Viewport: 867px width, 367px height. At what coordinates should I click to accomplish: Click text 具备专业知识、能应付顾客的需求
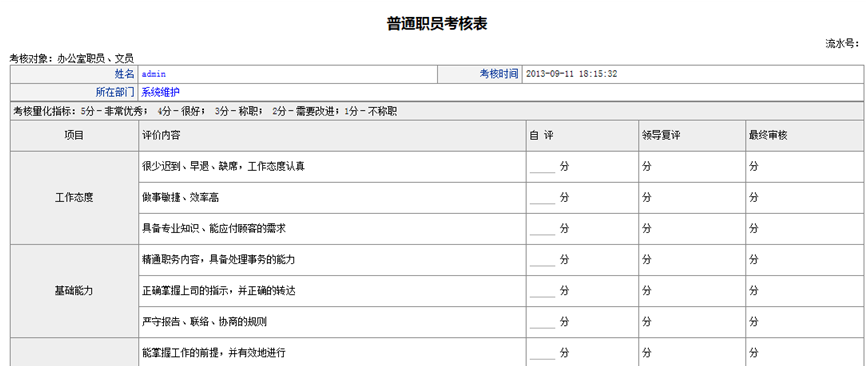pyautogui.click(x=213, y=229)
